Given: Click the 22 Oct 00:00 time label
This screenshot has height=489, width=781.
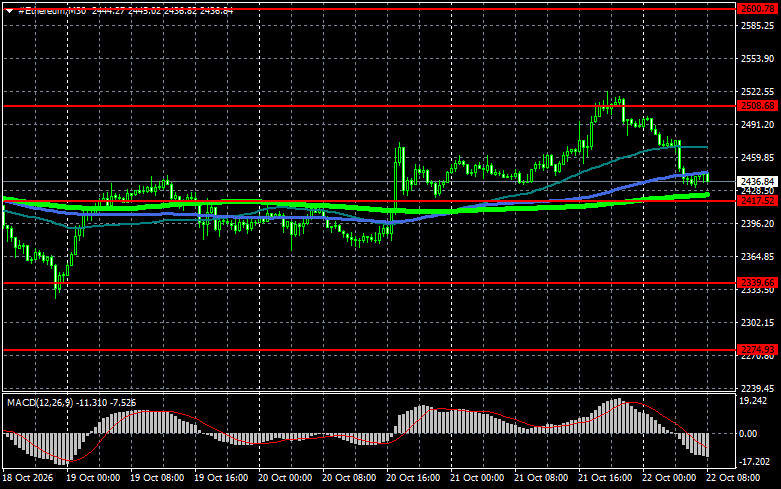Looking at the screenshot, I should (x=669, y=478).
